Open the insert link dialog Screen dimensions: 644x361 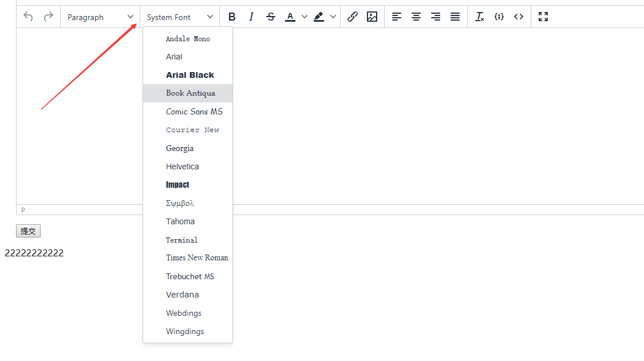[353, 17]
